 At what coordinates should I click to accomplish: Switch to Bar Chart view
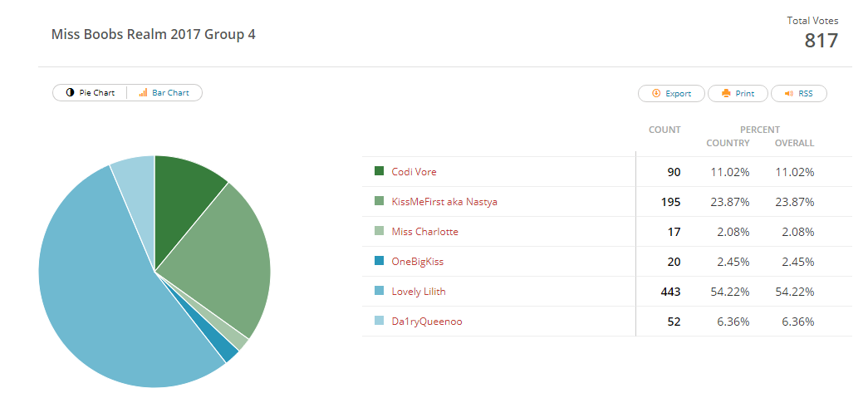point(164,92)
